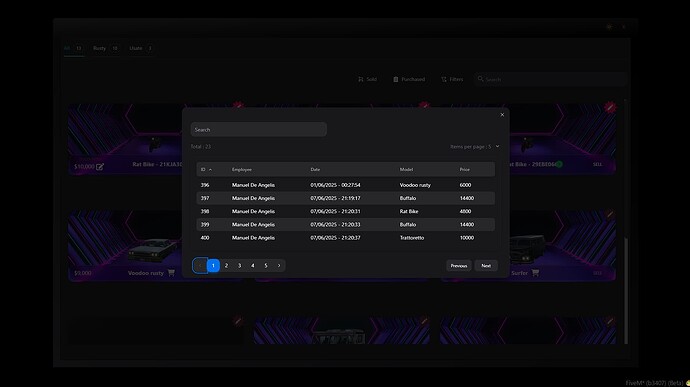This screenshot has width=690, height=387.
Task: Click the modal Search field
Action: coord(259,129)
